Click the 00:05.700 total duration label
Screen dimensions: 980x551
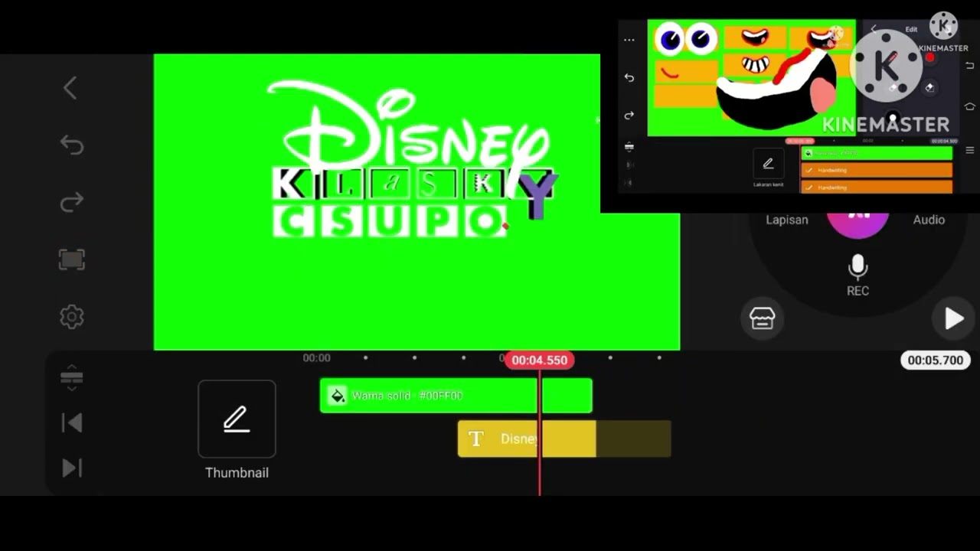[935, 360]
